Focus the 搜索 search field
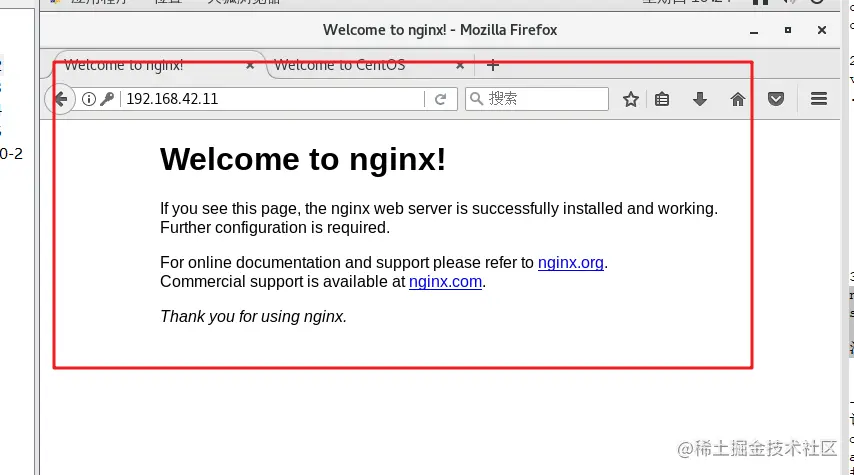The height and width of the screenshot is (475, 854). click(x=537, y=99)
